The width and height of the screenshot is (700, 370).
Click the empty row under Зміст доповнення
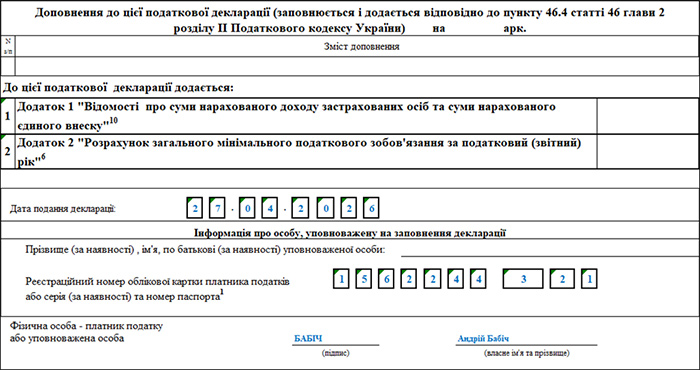point(357,66)
